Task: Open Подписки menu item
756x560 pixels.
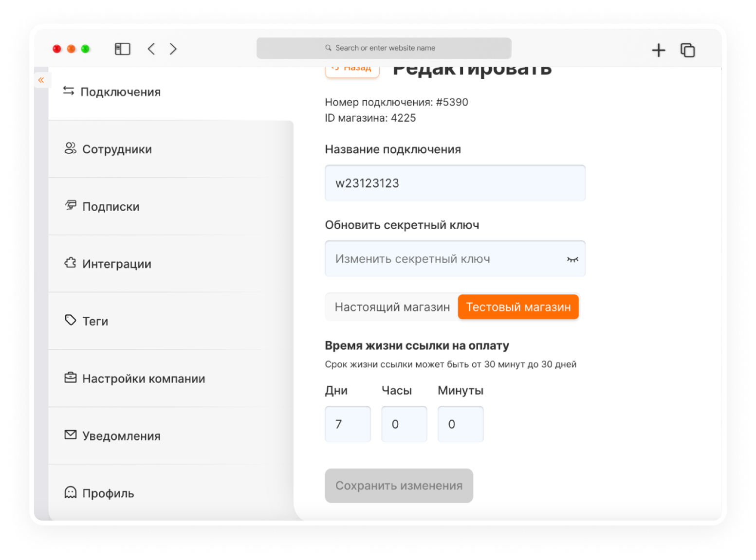Action: click(171, 206)
